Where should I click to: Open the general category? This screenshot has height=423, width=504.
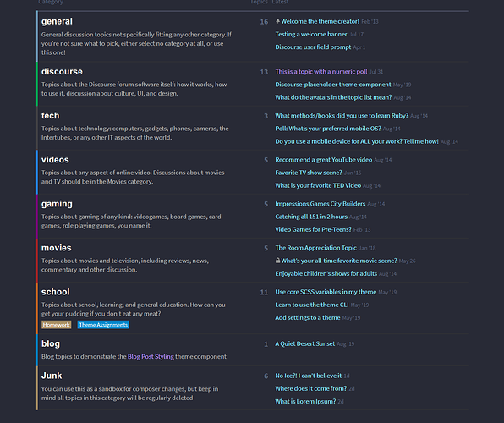point(57,21)
